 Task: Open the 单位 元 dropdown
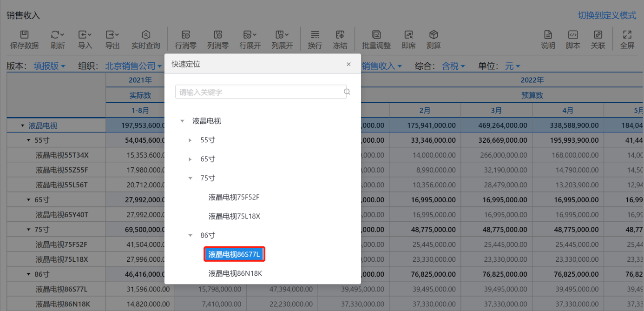[x=513, y=66]
